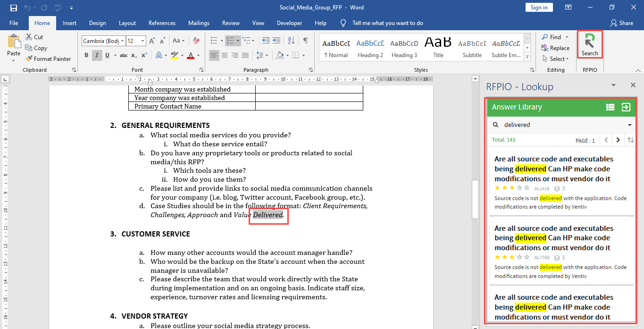Image resolution: width=644 pixels, height=329 pixels.
Task: Justify the paragraph text
Action: pos(245,55)
